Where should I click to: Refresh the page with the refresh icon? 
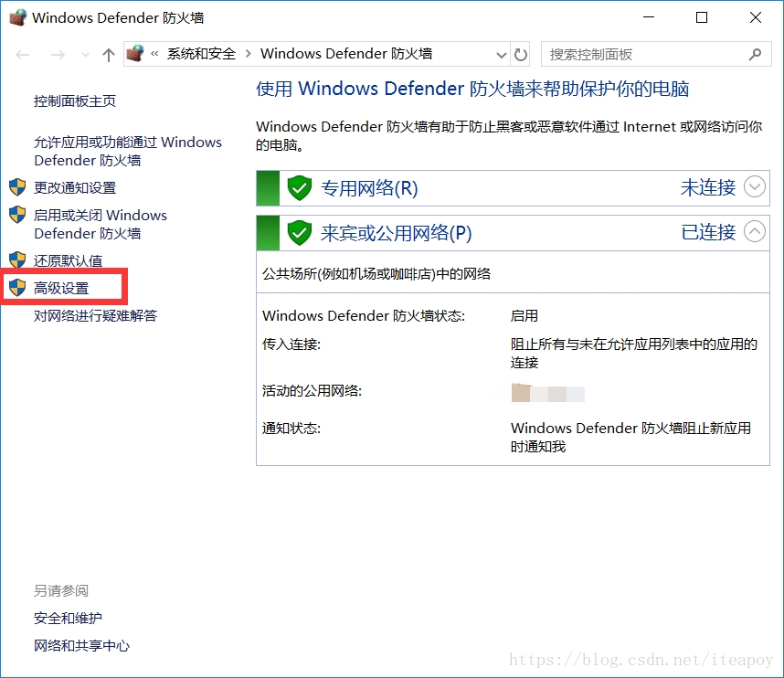(x=521, y=55)
